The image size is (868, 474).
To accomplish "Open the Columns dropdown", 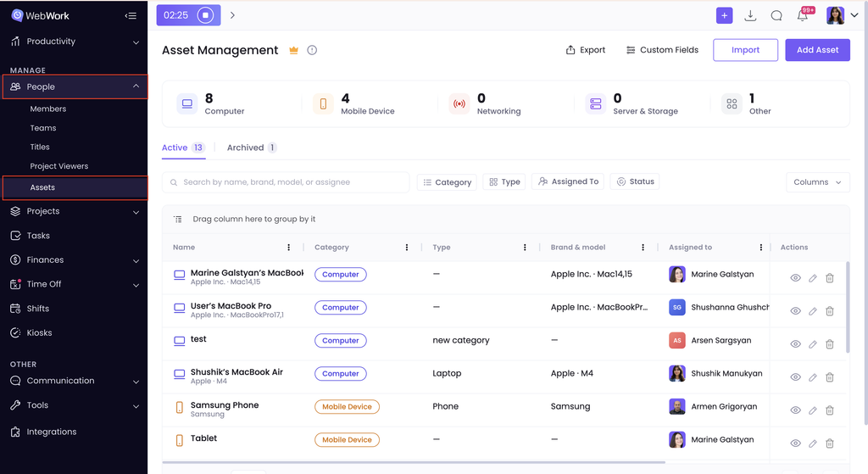I will pos(818,182).
